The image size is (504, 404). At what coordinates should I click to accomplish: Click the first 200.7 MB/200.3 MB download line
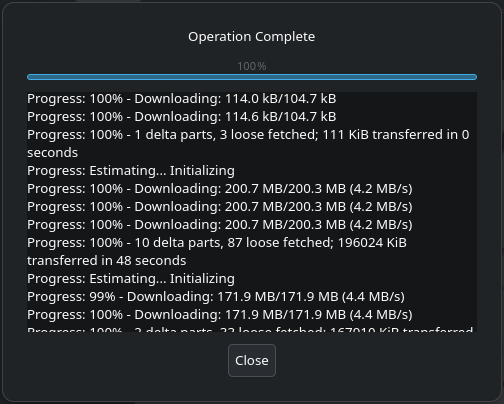click(x=220, y=189)
